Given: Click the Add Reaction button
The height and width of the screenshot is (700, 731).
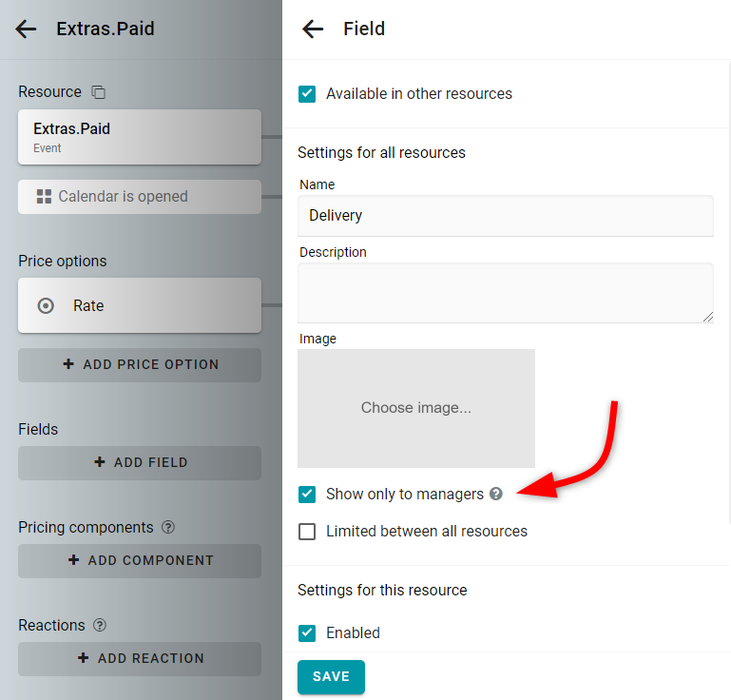Looking at the screenshot, I should click(x=140, y=658).
